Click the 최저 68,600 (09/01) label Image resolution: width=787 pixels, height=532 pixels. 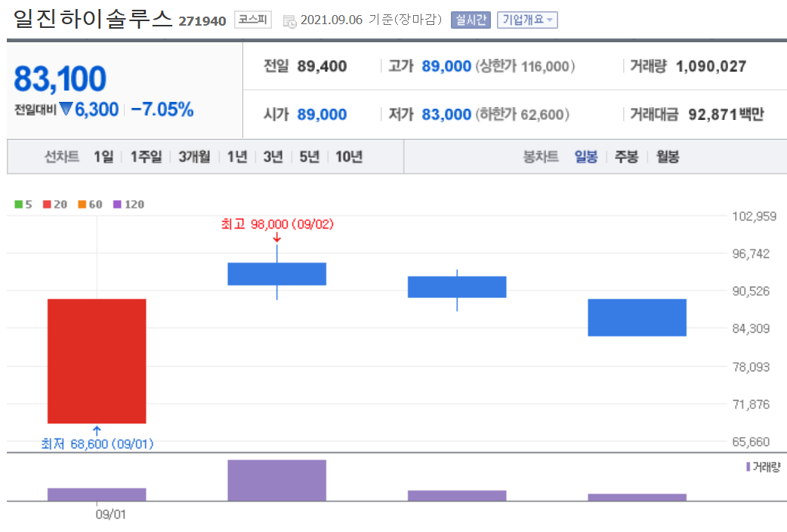click(x=97, y=444)
